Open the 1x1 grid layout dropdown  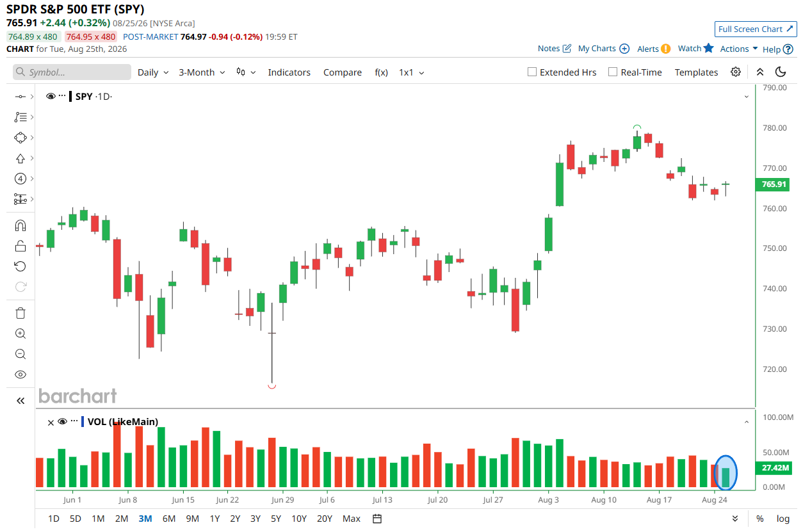[412, 72]
